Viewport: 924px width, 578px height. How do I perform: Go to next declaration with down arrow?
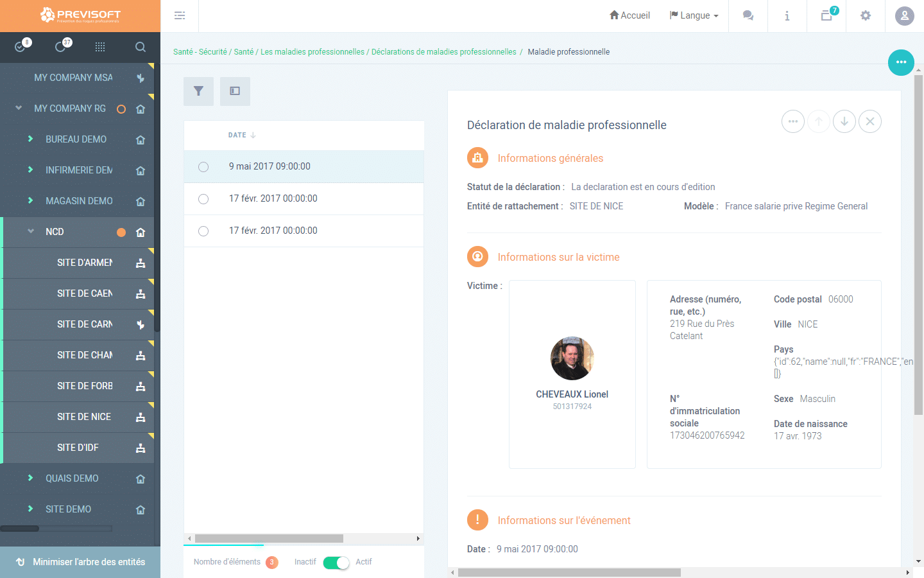click(x=844, y=121)
